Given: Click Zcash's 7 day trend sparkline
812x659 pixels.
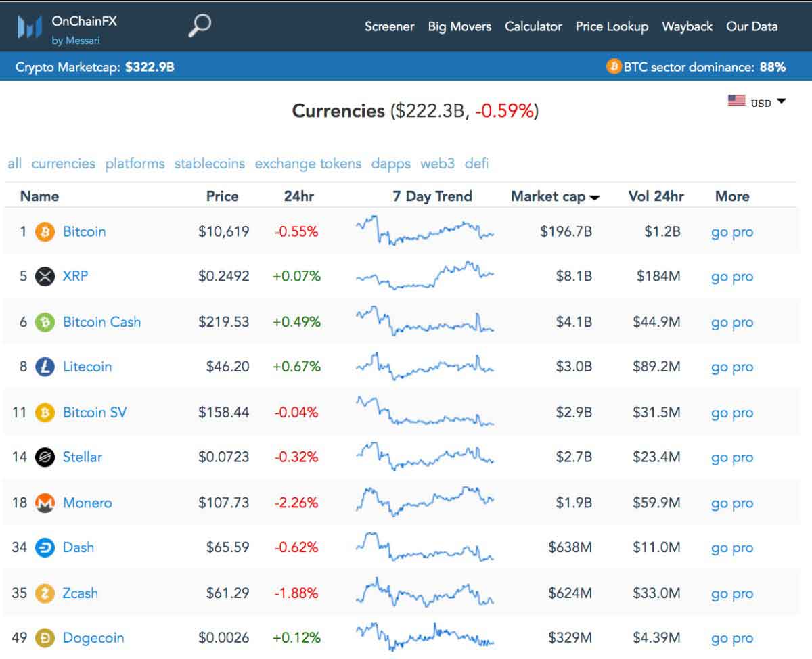Looking at the screenshot, I should point(425,593).
